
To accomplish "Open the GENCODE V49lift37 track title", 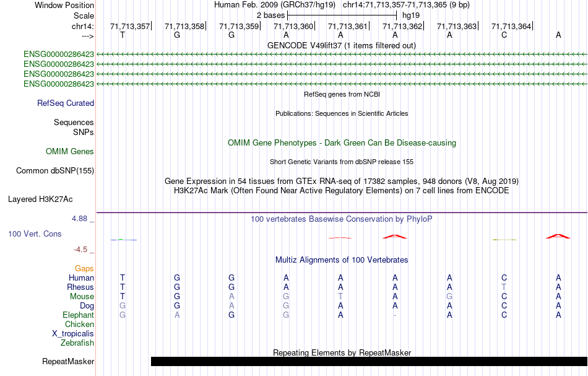I will (x=342, y=45).
